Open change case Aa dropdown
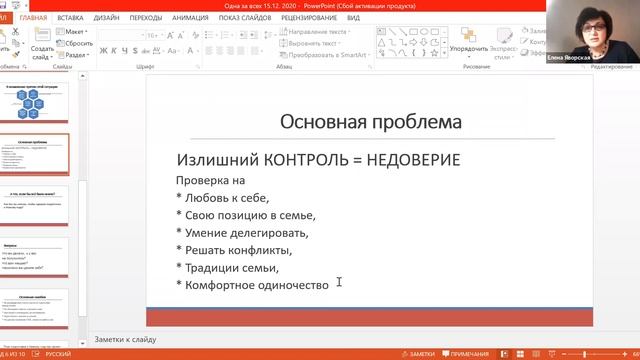This screenshot has height=360, width=640. point(173,51)
